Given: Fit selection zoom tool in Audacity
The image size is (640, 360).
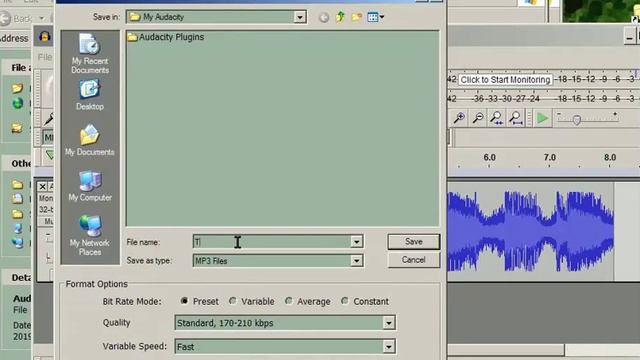Looking at the screenshot, I should pos(497,118).
